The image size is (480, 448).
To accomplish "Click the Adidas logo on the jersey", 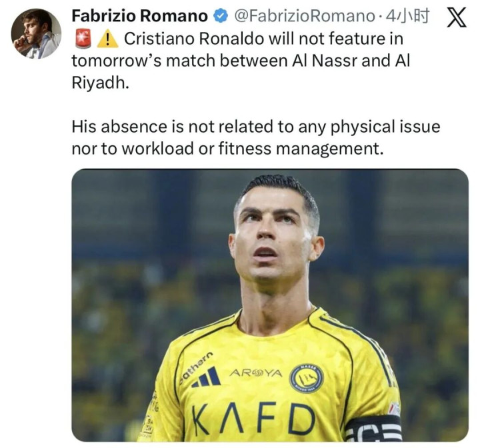I will coord(206,377).
